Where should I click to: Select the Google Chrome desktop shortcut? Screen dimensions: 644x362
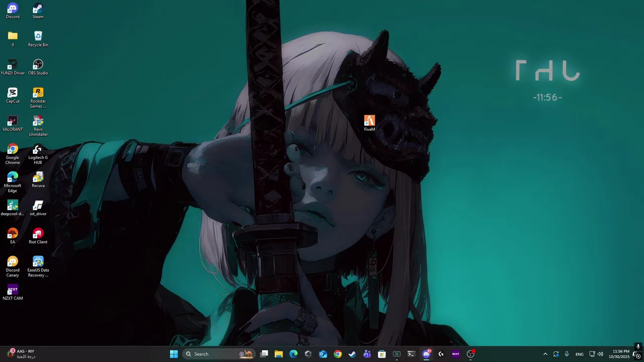point(13,154)
